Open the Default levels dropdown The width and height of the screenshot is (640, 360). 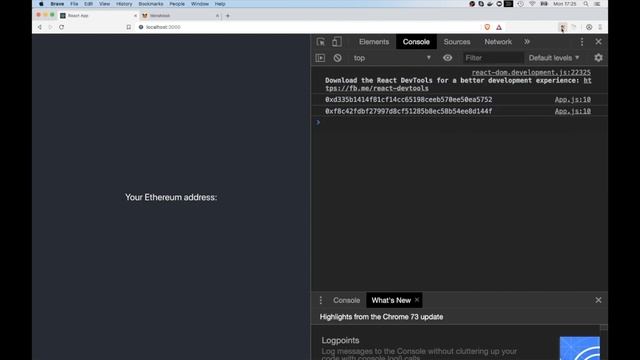click(x=554, y=58)
